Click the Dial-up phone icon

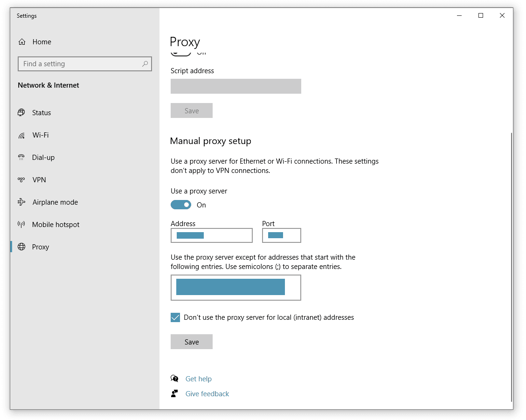pyautogui.click(x=21, y=158)
